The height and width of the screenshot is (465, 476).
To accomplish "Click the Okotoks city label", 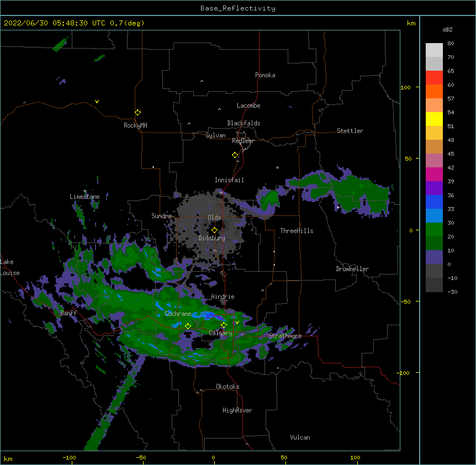I will click(228, 387).
